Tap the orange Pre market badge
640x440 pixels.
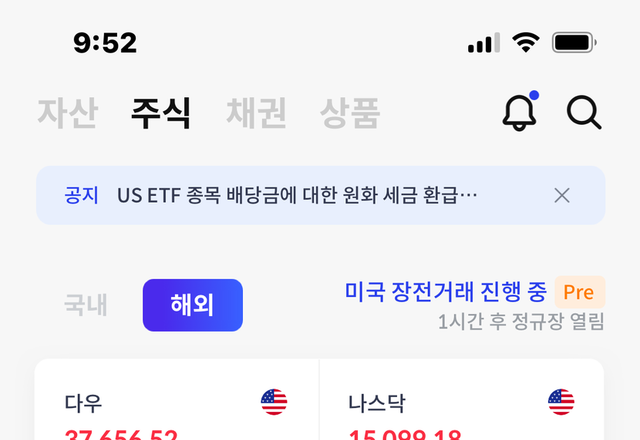tap(580, 292)
